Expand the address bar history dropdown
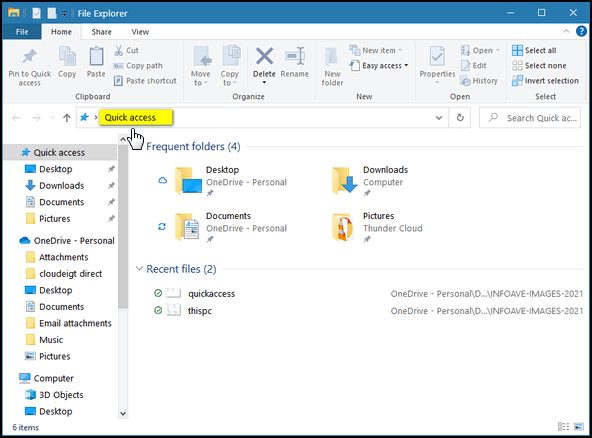592x438 pixels. point(439,118)
